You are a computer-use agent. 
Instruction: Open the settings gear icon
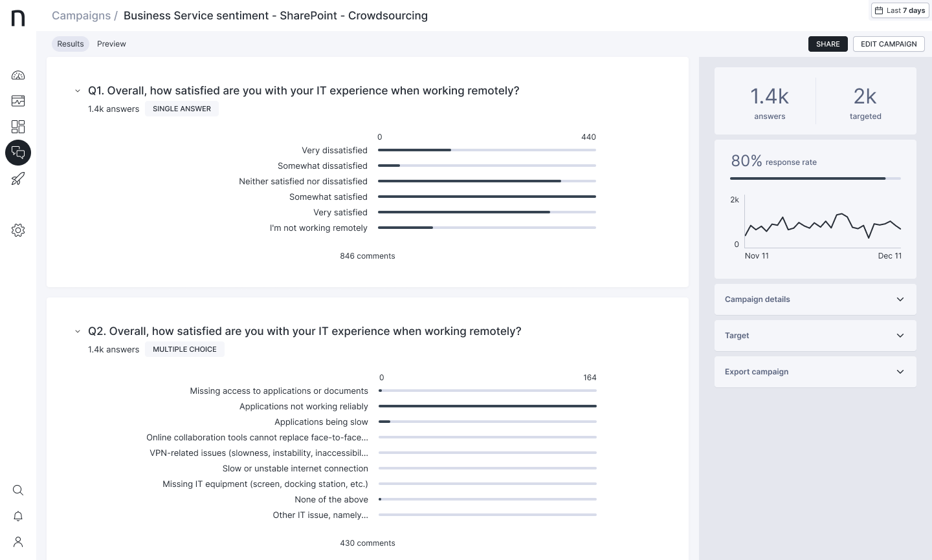18,230
